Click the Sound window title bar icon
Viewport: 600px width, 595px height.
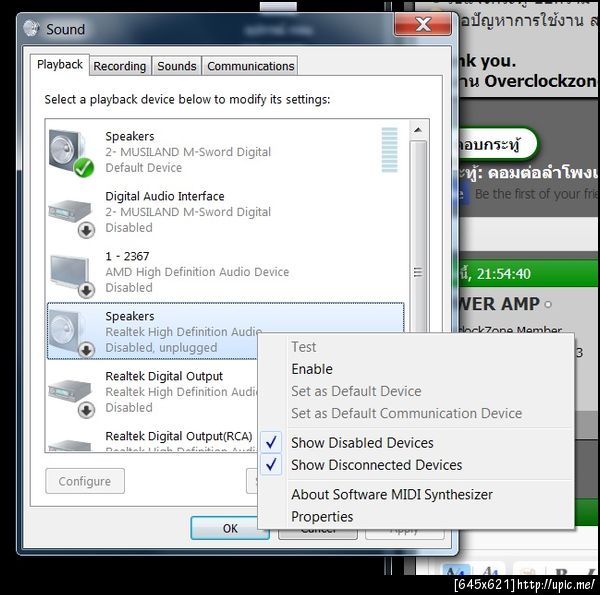(x=31, y=28)
